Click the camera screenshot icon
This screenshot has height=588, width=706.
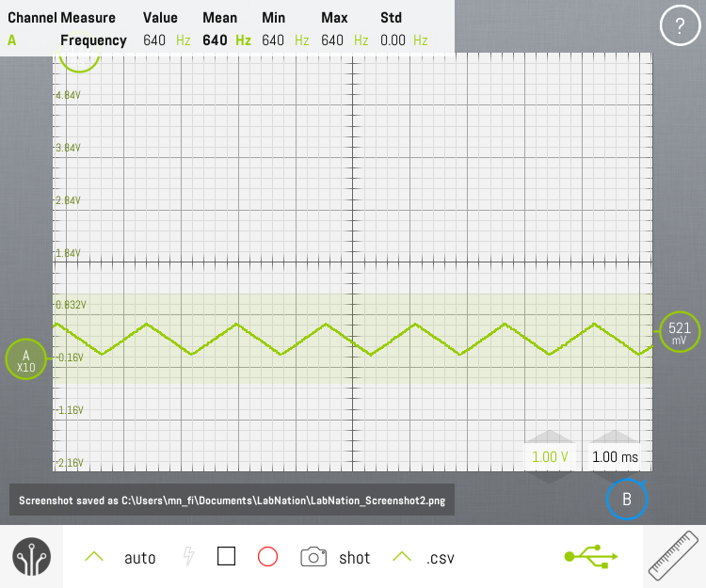pyautogui.click(x=313, y=557)
